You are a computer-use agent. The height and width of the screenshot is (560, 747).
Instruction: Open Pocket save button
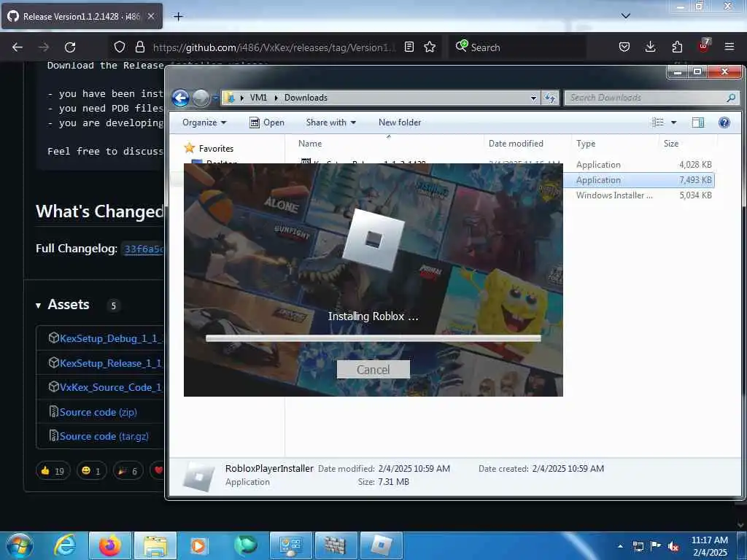(x=624, y=47)
